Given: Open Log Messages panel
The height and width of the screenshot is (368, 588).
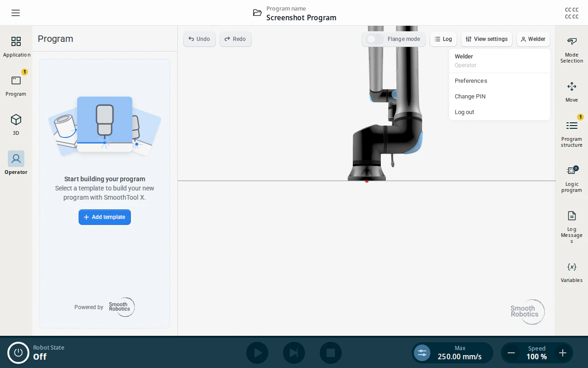Looking at the screenshot, I should point(571,227).
